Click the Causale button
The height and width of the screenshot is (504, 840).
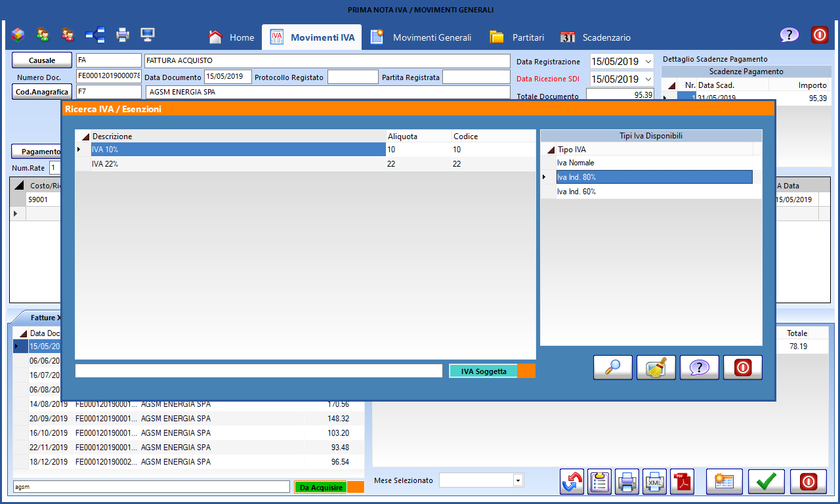click(42, 60)
